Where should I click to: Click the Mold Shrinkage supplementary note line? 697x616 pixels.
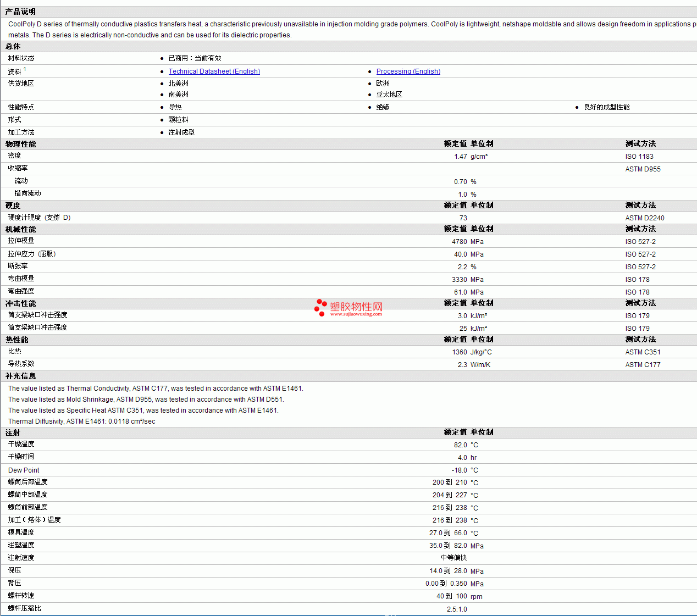tap(146, 399)
